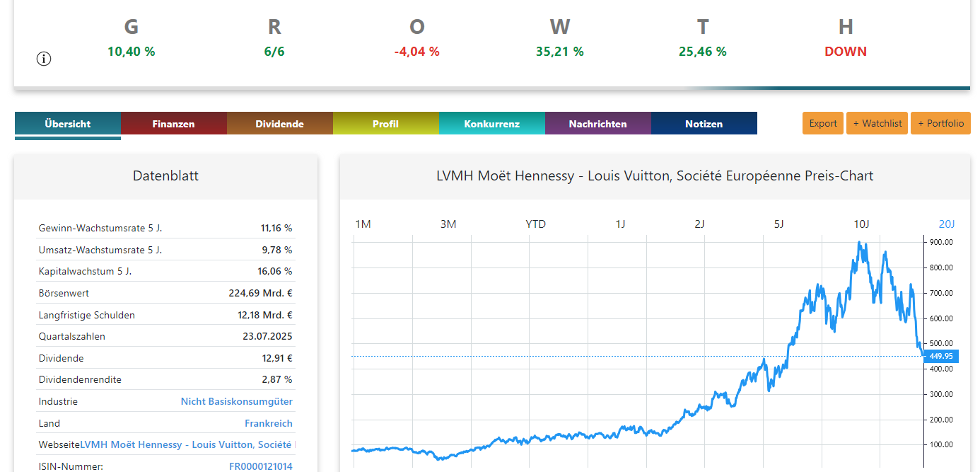This screenshot has height=472, width=980.
Task: Click the Gewinn-Wachstumsrate 5 J. row label
Action: 100,228
